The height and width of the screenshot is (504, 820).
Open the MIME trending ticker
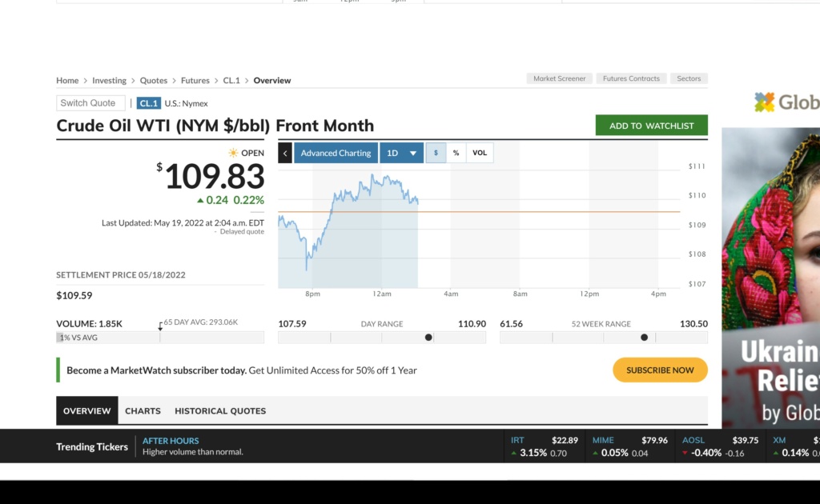point(629,446)
